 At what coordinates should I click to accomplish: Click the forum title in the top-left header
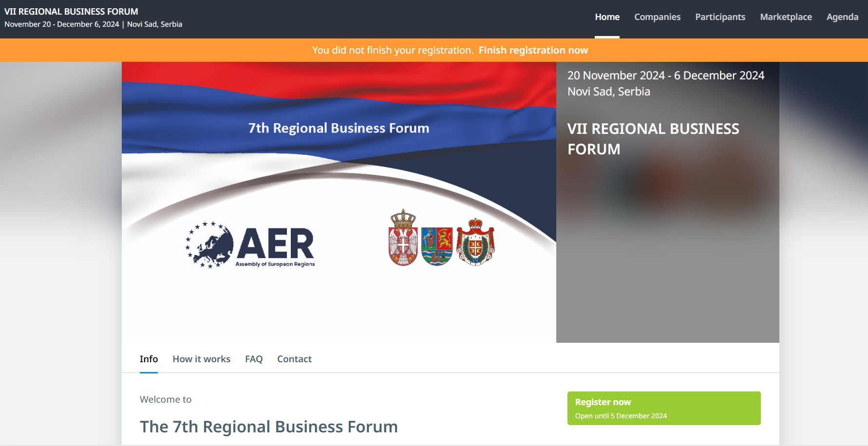[71, 11]
